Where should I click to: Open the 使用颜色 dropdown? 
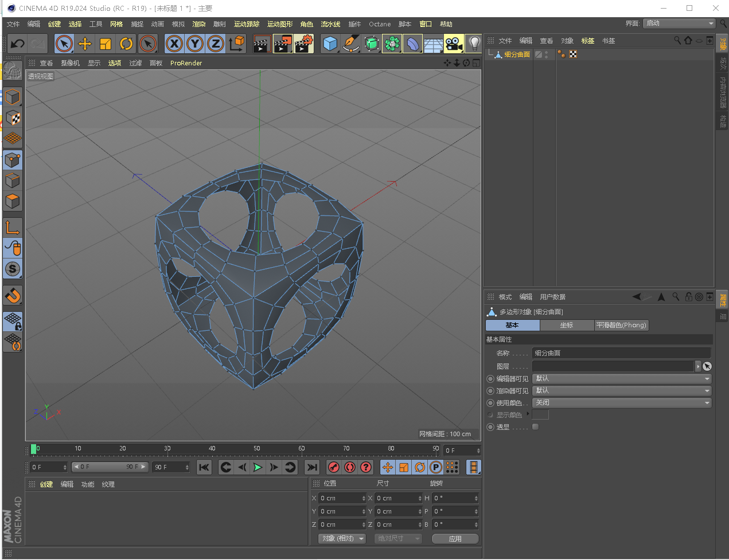point(622,403)
